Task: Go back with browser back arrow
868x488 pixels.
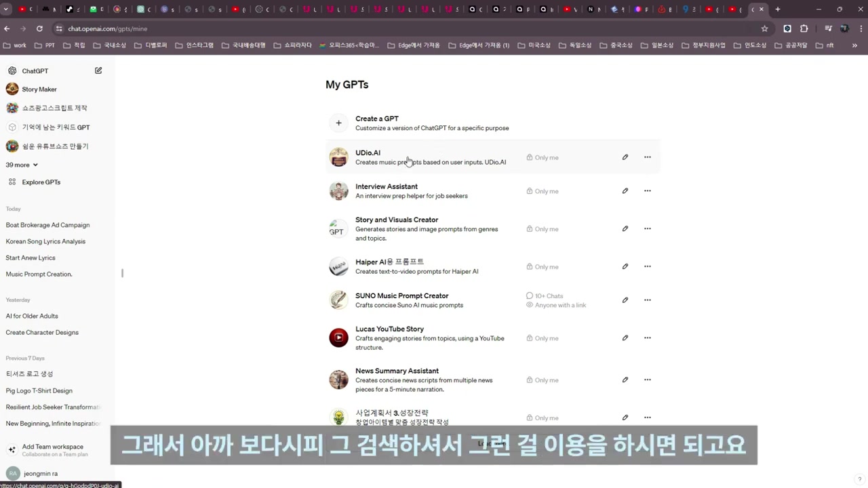Action: click(x=7, y=28)
